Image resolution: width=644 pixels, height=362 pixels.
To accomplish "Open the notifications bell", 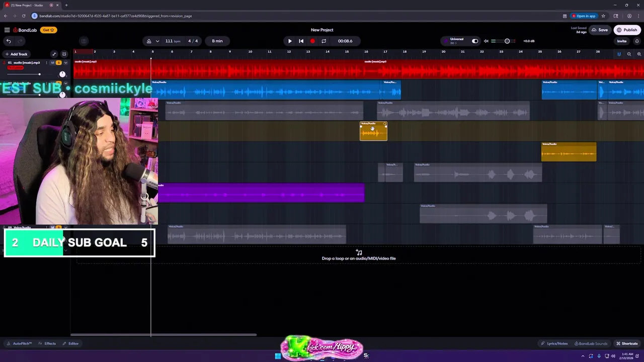I will (637, 41).
